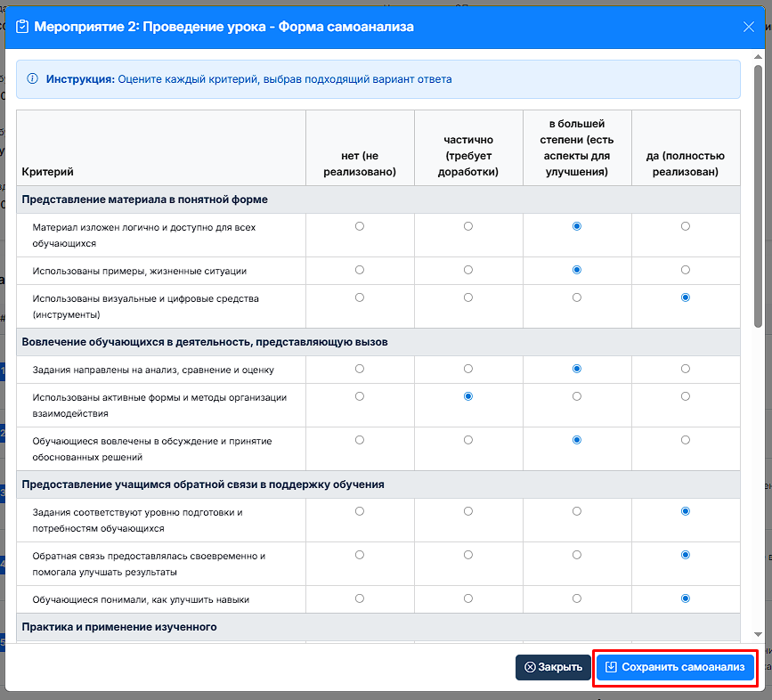Select 'в большей степени' for Использованы примеры
772x700 pixels.
[x=576, y=270]
